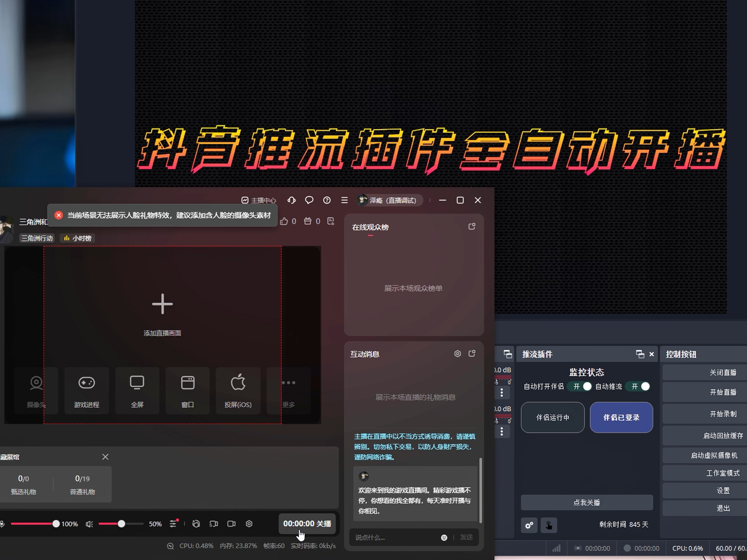Close the 推流插件 dock panel
747x560 pixels.
click(652, 354)
